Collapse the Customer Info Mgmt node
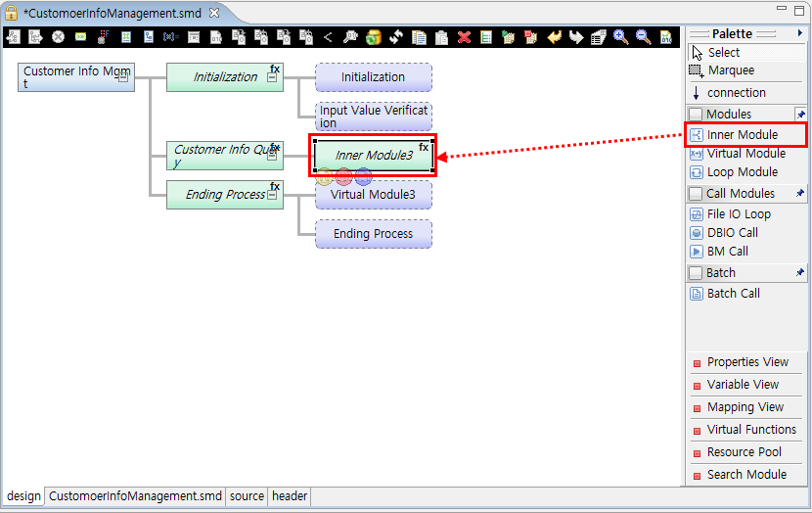The height and width of the screenshot is (513, 812). tap(123, 78)
